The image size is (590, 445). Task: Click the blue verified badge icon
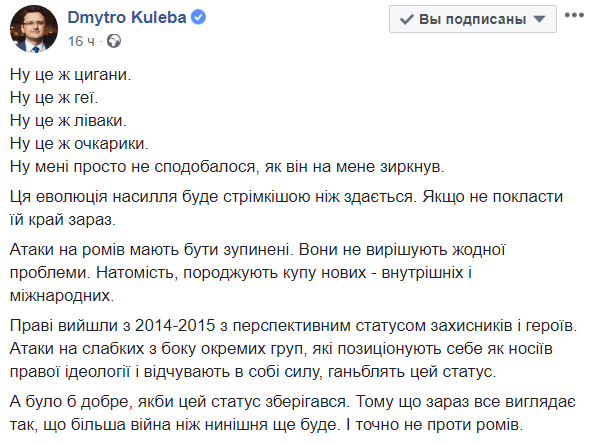click(x=199, y=17)
